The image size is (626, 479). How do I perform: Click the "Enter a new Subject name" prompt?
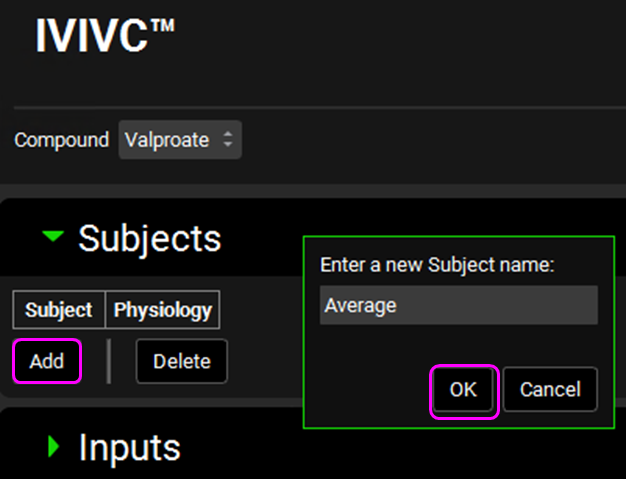click(437, 265)
